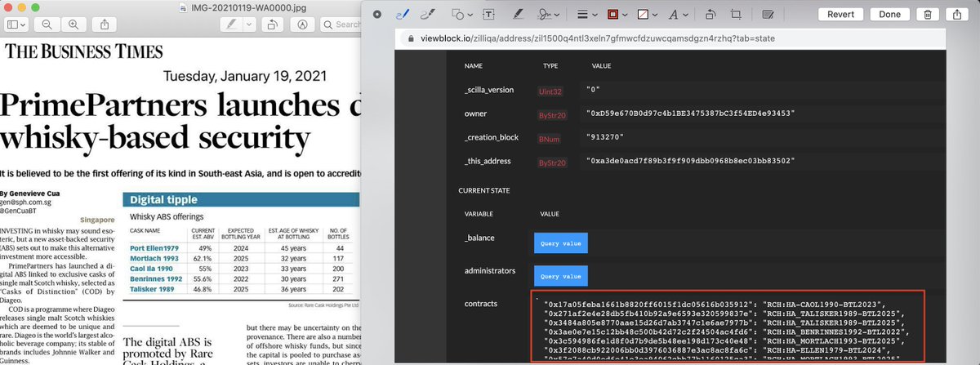Zoom out of the newspaper image
This screenshot has height=365, width=980.
click(x=47, y=24)
